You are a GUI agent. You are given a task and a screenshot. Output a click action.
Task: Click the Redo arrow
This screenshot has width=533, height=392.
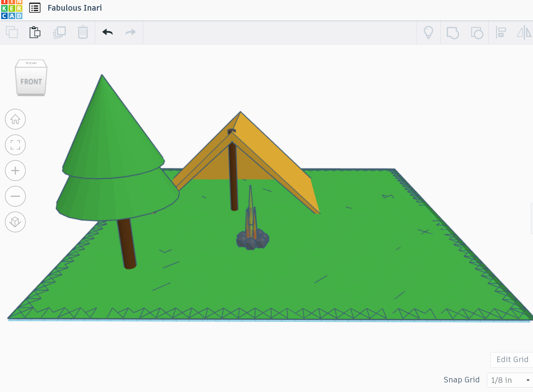pyautogui.click(x=130, y=32)
